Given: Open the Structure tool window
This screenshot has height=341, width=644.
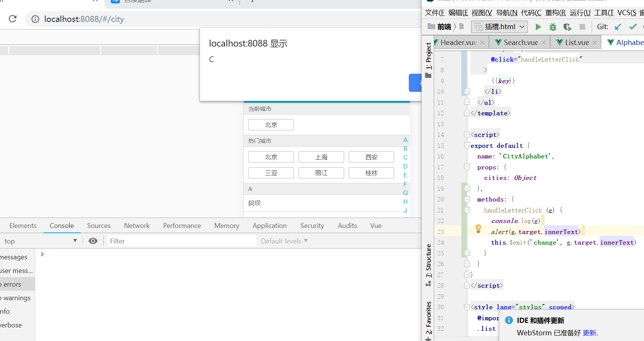Looking at the screenshot, I should coord(428,265).
